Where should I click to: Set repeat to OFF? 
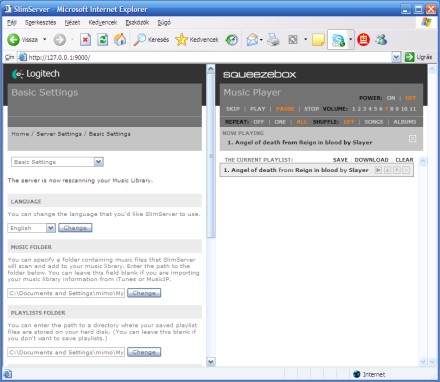coord(258,122)
